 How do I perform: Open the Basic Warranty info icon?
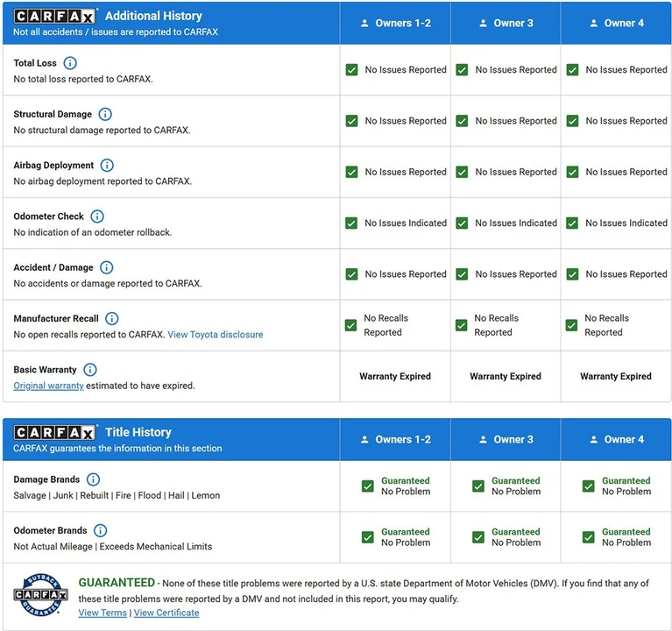tap(90, 370)
